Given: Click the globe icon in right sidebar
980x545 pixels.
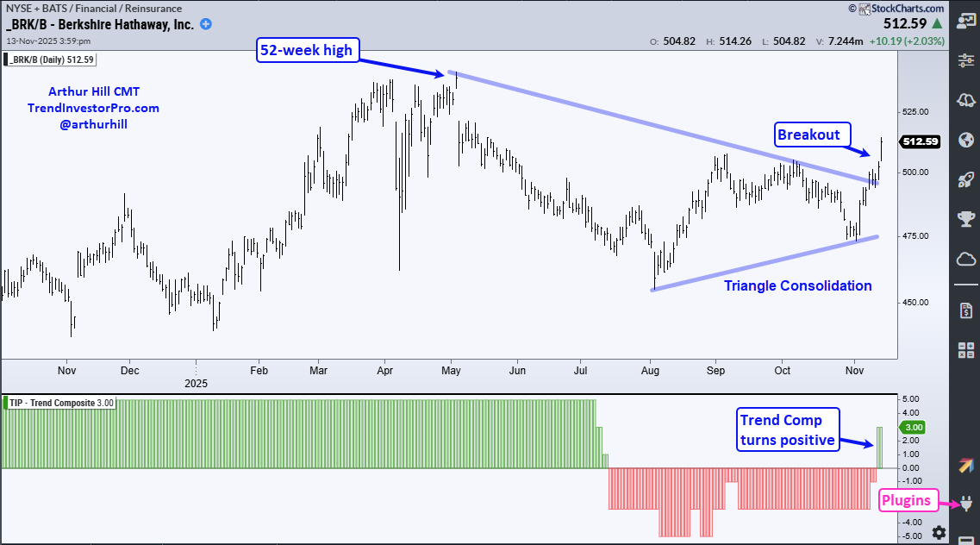Looking at the screenshot, I should (x=965, y=140).
